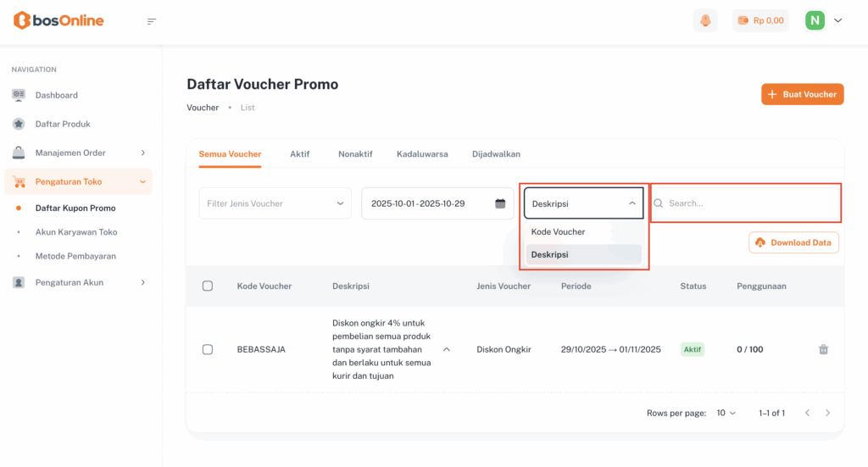Viewport: 868px width, 467px height.
Task: Delete the BEBASSAJA voucher via trash icon
Action: pyautogui.click(x=823, y=349)
